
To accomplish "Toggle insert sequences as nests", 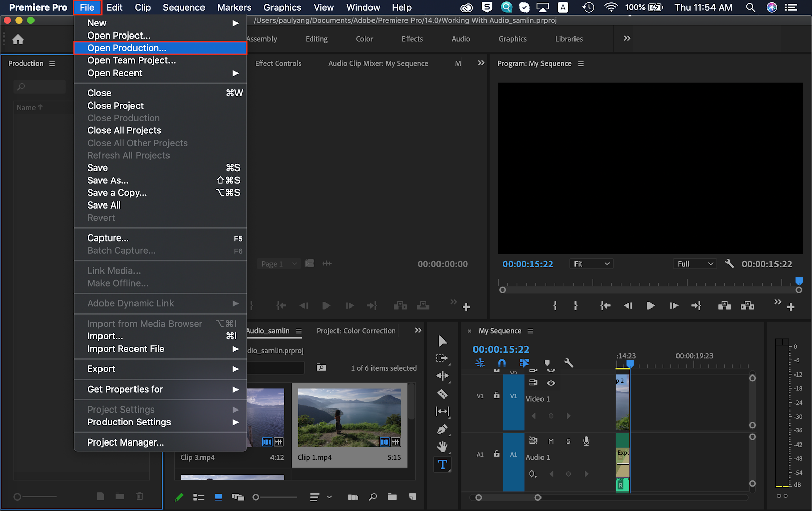I will pyautogui.click(x=480, y=363).
